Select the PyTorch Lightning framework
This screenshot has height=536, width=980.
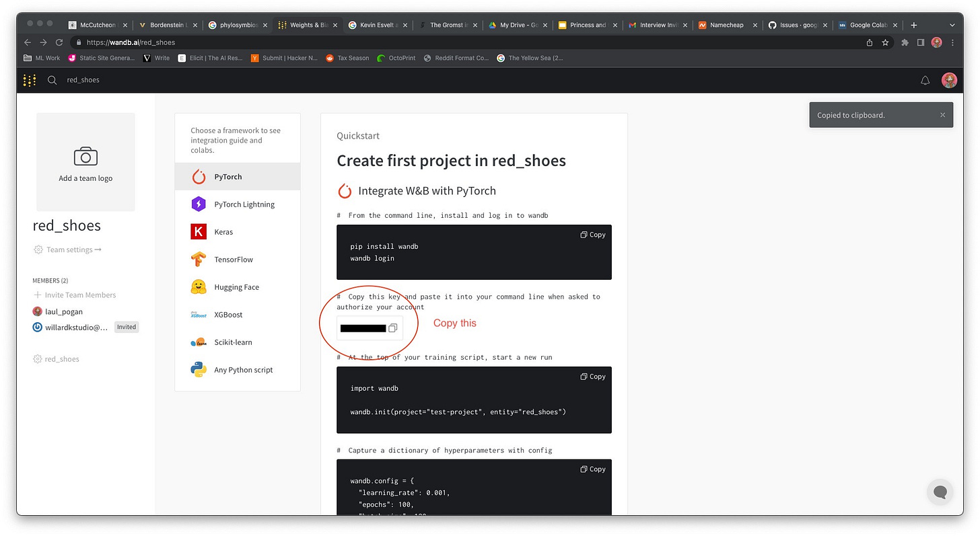(238, 204)
